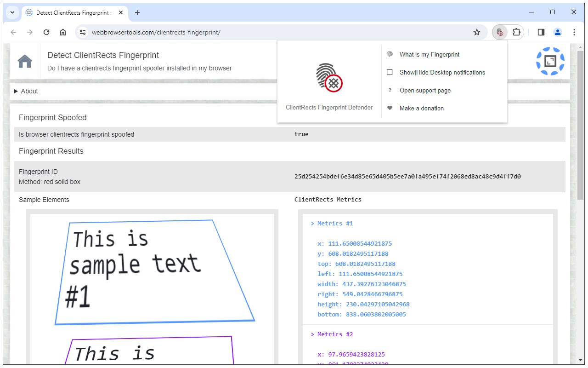
Task: Click the 'bottom: 838.0603802005005' metric line
Action: click(362, 315)
